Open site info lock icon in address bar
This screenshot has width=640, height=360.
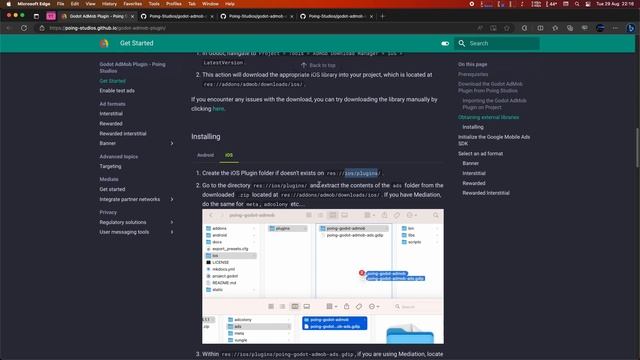point(42,28)
